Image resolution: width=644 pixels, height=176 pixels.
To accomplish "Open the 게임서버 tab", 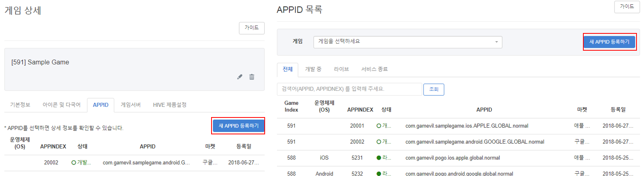I will point(131,105).
